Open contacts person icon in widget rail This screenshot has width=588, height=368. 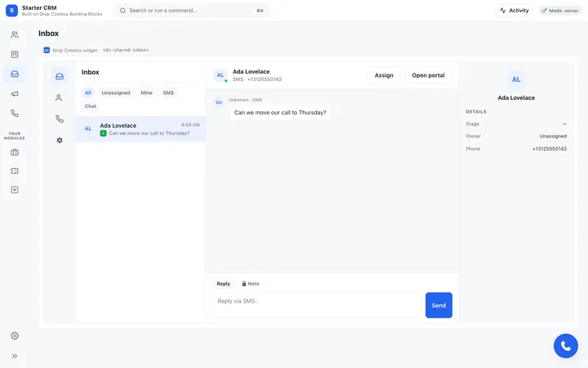point(59,98)
